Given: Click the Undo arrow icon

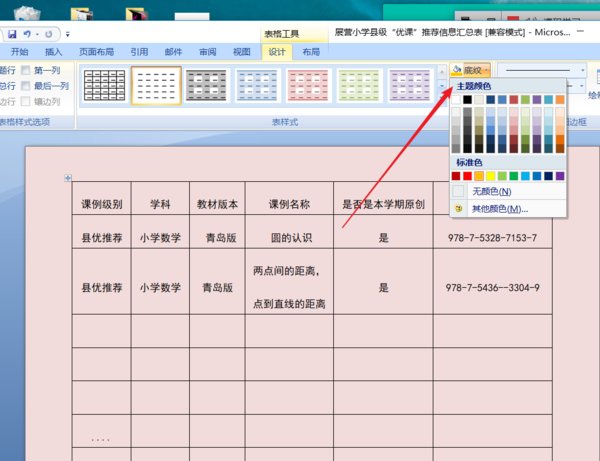Looking at the screenshot, I should [27, 34].
